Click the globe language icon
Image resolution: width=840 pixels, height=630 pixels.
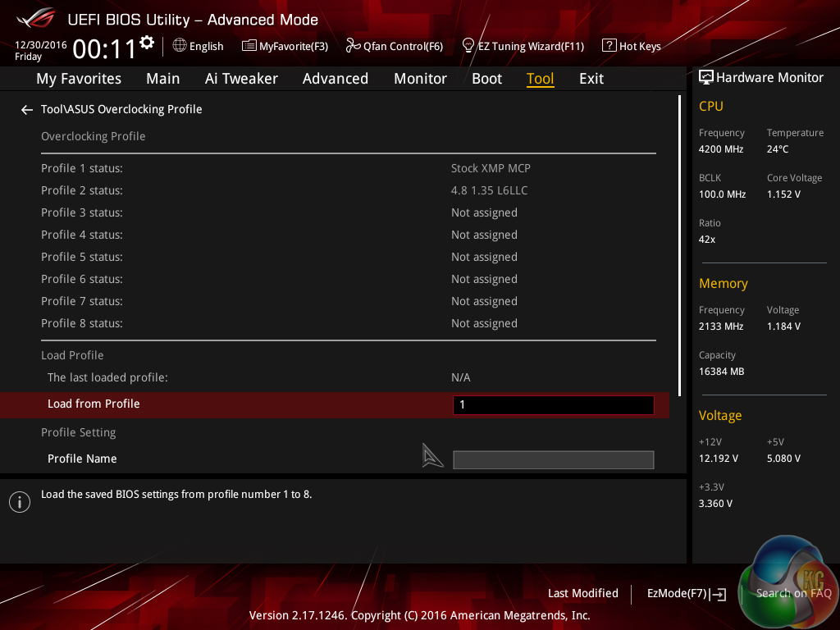(180, 46)
